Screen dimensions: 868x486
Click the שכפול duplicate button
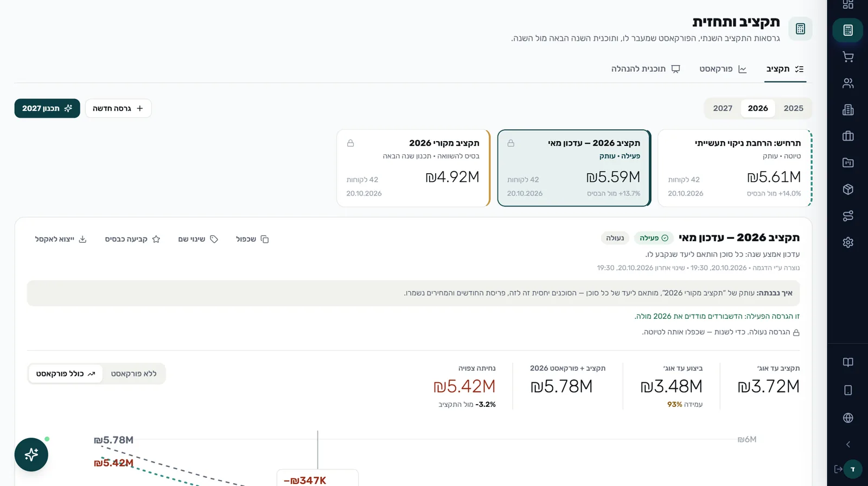coord(252,239)
